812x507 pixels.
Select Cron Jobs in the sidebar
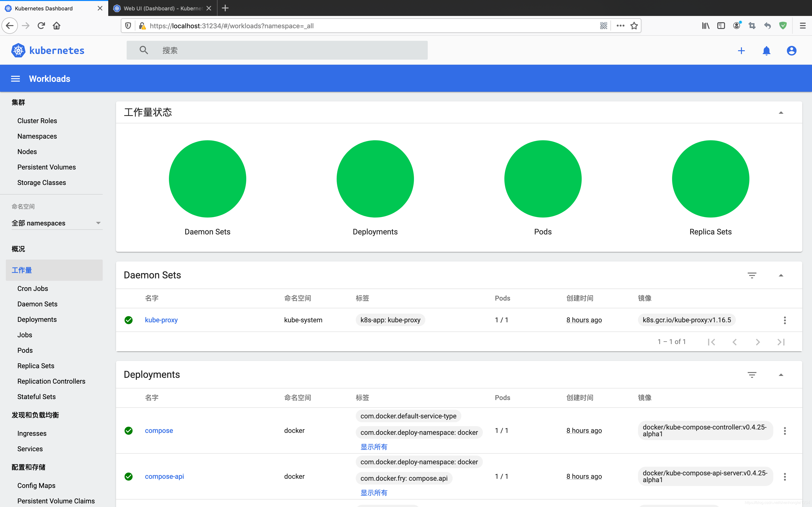pos(33,288)
